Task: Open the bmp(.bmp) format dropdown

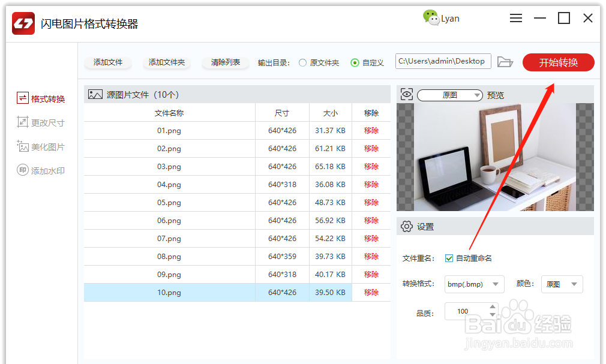Action: click(x=474, y=284)
